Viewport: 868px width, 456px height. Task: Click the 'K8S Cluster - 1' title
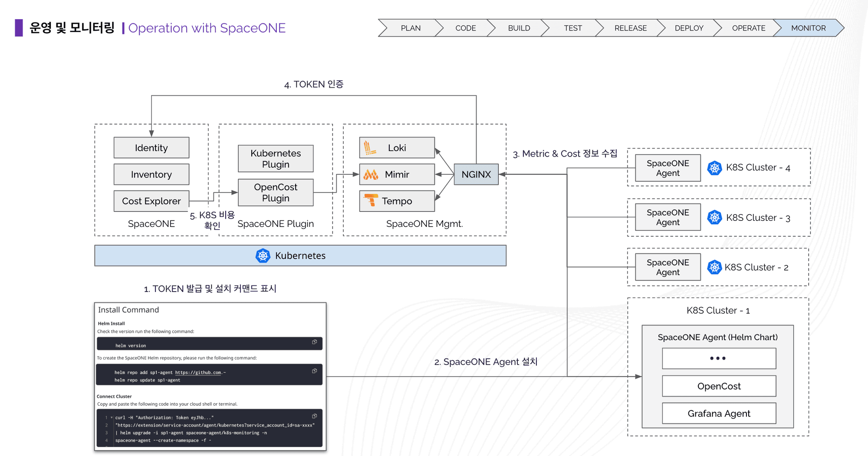[718, 311]
